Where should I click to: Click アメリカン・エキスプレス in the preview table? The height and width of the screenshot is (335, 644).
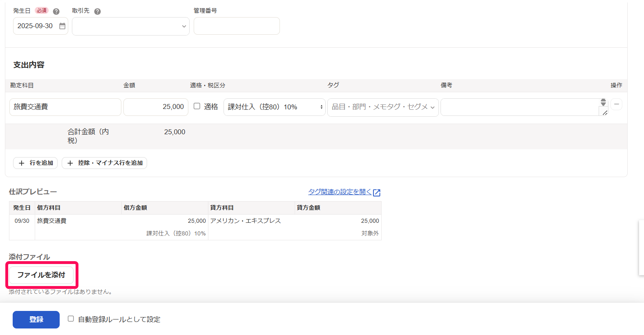click(x=246, y=221)
